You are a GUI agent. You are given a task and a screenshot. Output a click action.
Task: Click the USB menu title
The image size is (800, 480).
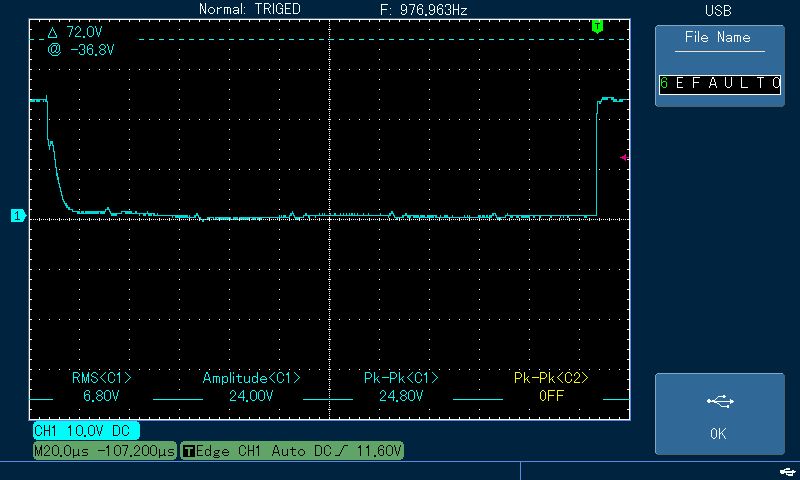[x=718, y=11]
